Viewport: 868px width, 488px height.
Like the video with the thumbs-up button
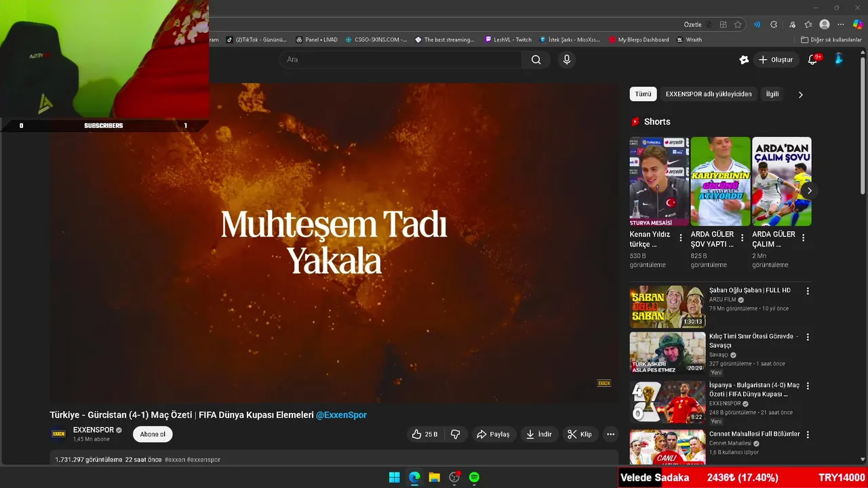tap(425, 434)
